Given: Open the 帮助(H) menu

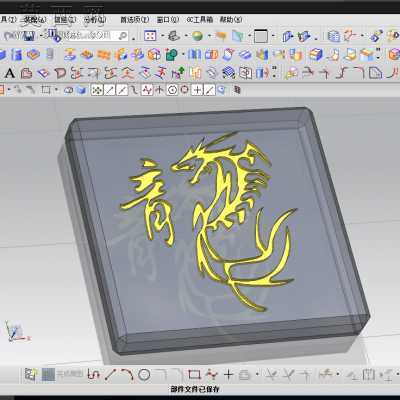Looking at the screenshot, I should click(231, 20).
